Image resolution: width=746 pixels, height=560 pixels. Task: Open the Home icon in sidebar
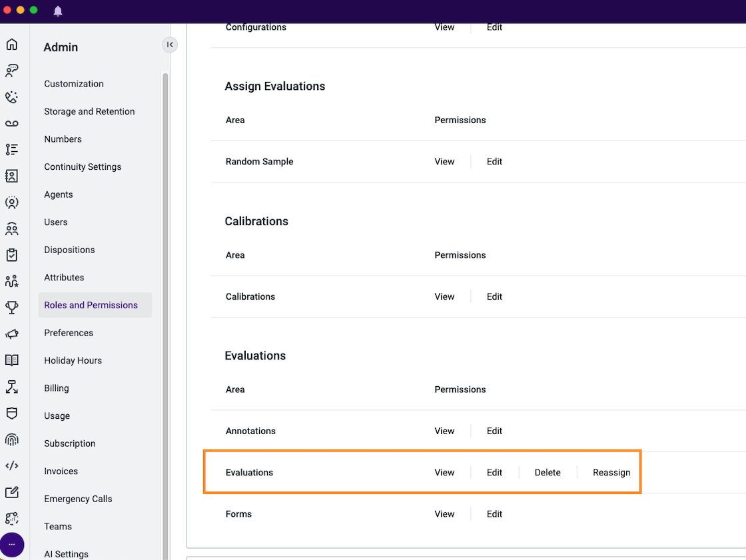pos(12,45)
